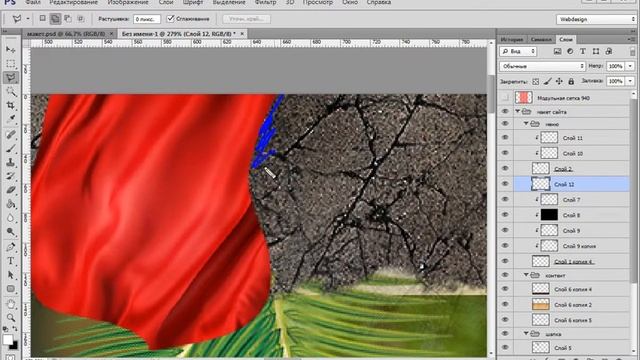640x360 pixels.
Task: Select the Eyedropper tool
Action: click(x=11, y=120)
